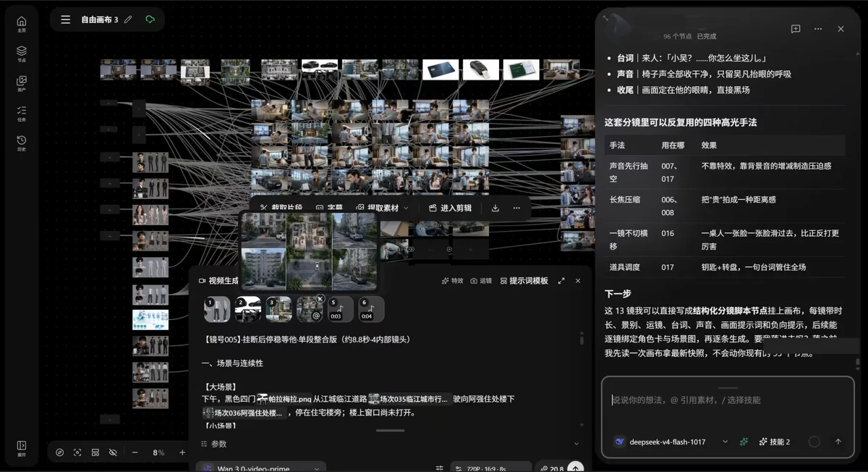This screenshot has height=472, width=868.
Task: Click the green sparkle enhance icon in chat
Action: click(x=744, y=442)
